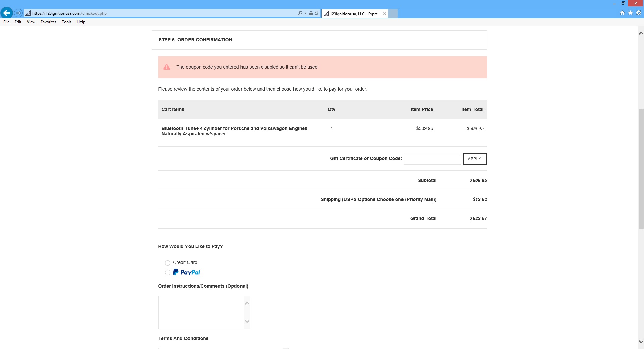Click the APPLY coupon button
644x349 pixels.
pyautogui.click(x=474, y=159)
